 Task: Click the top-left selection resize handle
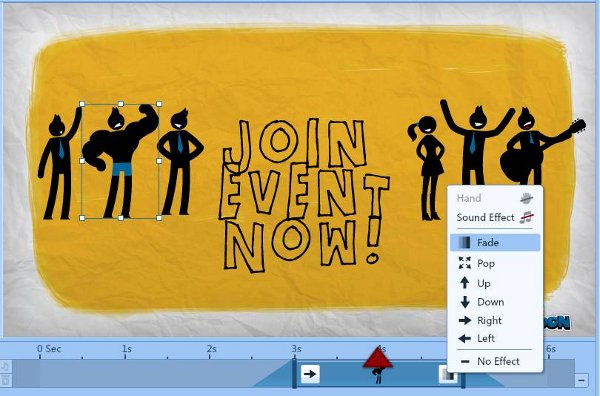82,104
